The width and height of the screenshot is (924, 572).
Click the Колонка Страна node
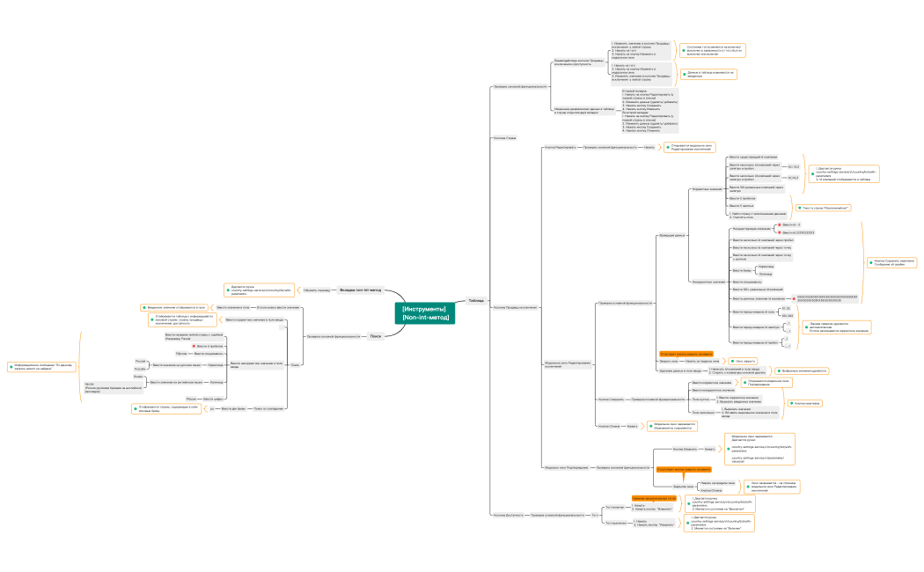[505, 138]
